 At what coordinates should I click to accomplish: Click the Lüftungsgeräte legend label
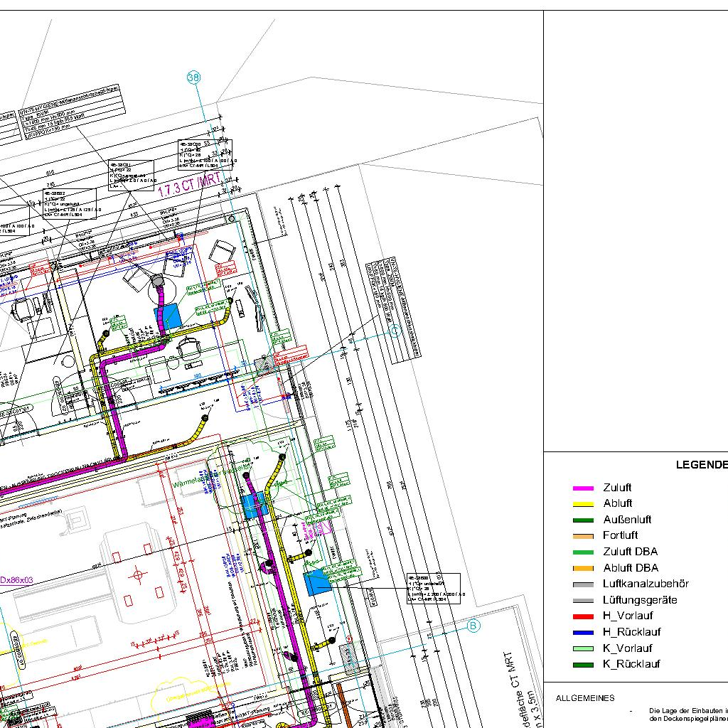[x=640, y=600]
